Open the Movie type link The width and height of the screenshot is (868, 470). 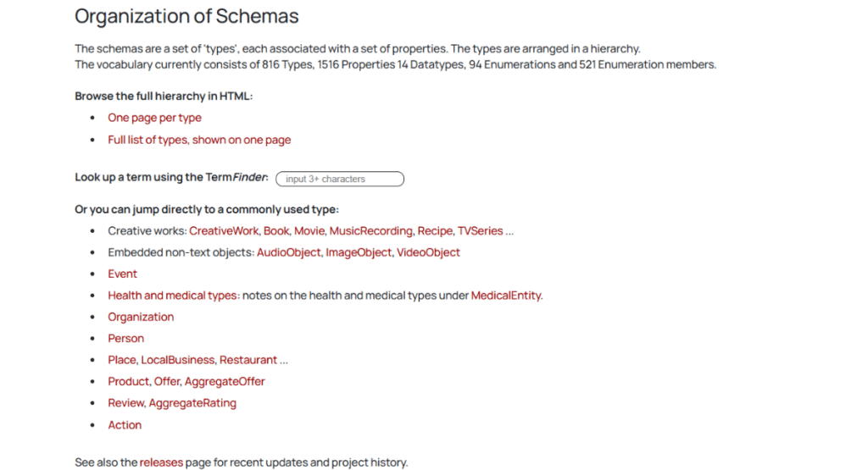click(x=309, y=230)
